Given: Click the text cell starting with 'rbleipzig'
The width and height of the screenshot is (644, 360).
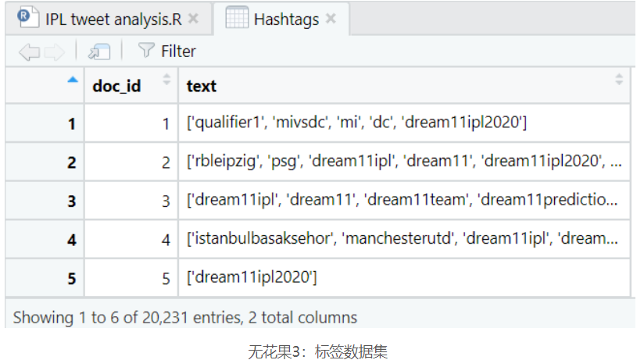Looking at the screenshot, I should pos(403,162).
